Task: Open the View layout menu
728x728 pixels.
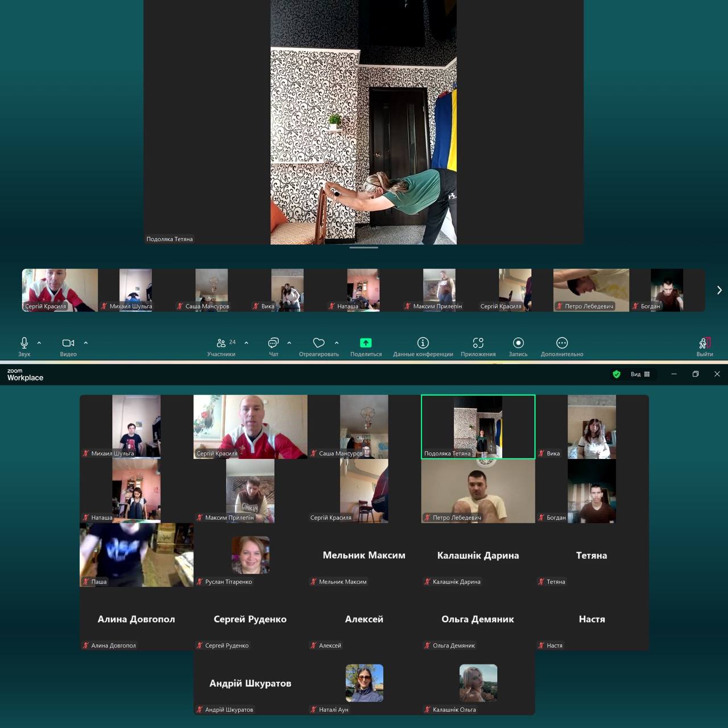Action: click(x=640, y=374)
